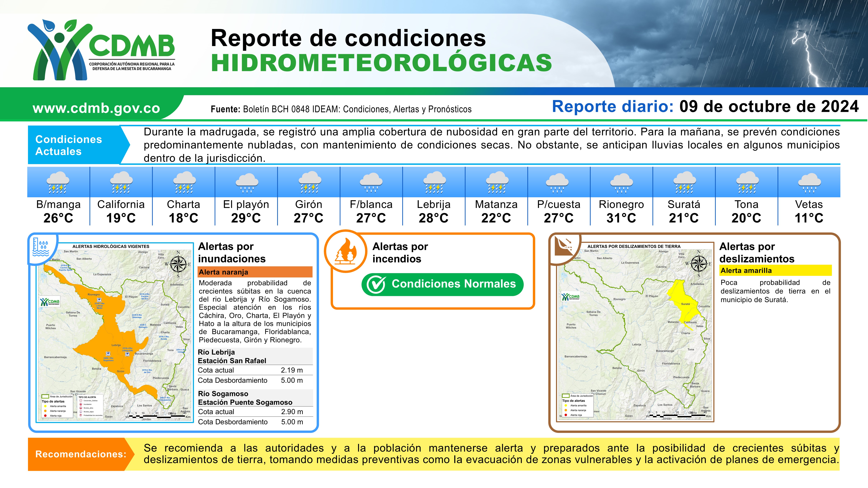This screenshot has height=488, width=868.
Task: Click the Condiciones Normales green button
Action: [x=442, y=284]
